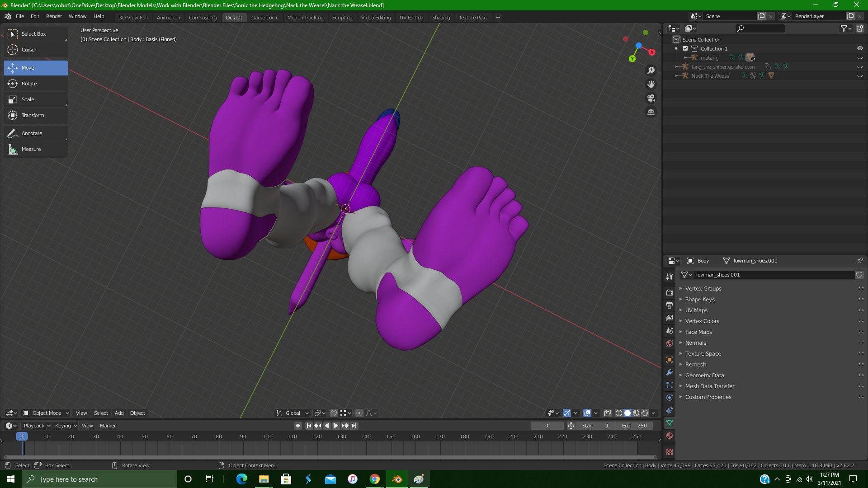The width and height of the screenshot is (868, 488).
Task: Open the World properties tab
Action: (670, 343)
